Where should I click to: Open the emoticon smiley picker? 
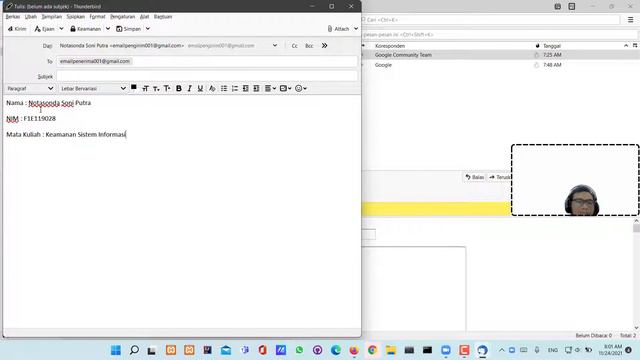(x=301, y=89)
